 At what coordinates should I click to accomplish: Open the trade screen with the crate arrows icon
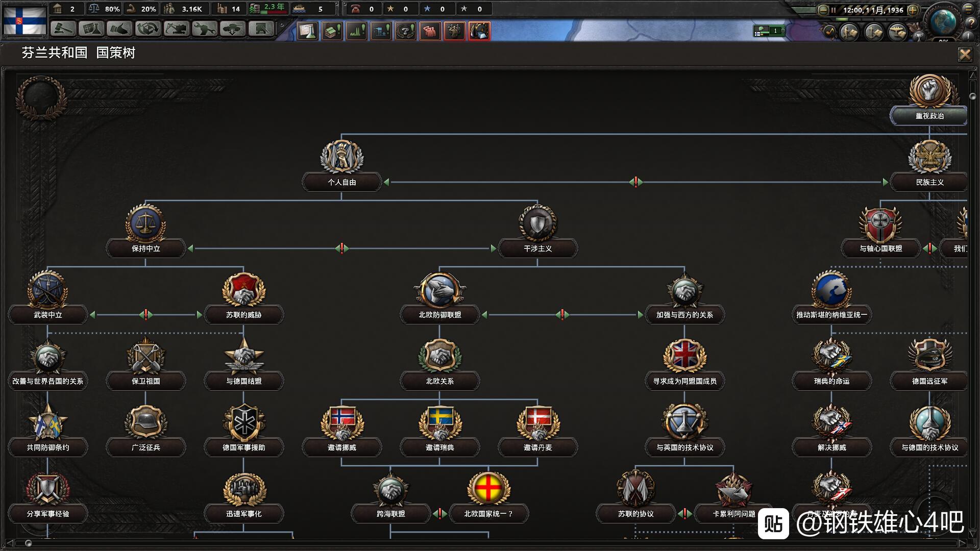148,29
